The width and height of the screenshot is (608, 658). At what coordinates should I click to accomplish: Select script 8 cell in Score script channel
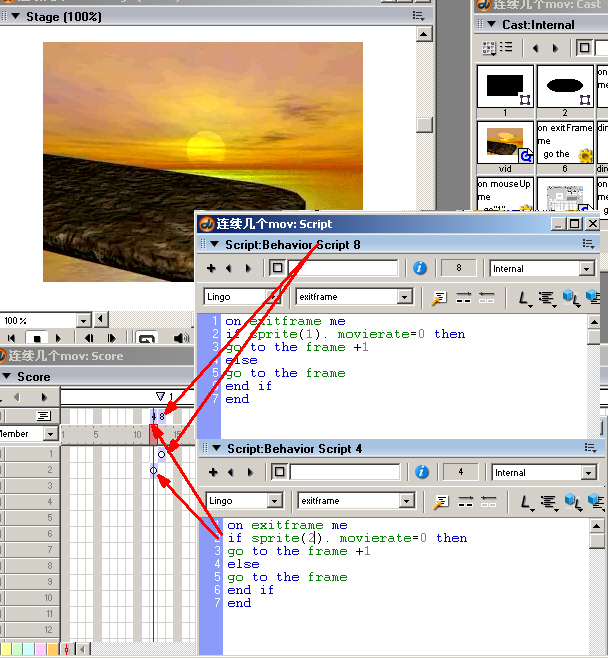click(162, 417)
